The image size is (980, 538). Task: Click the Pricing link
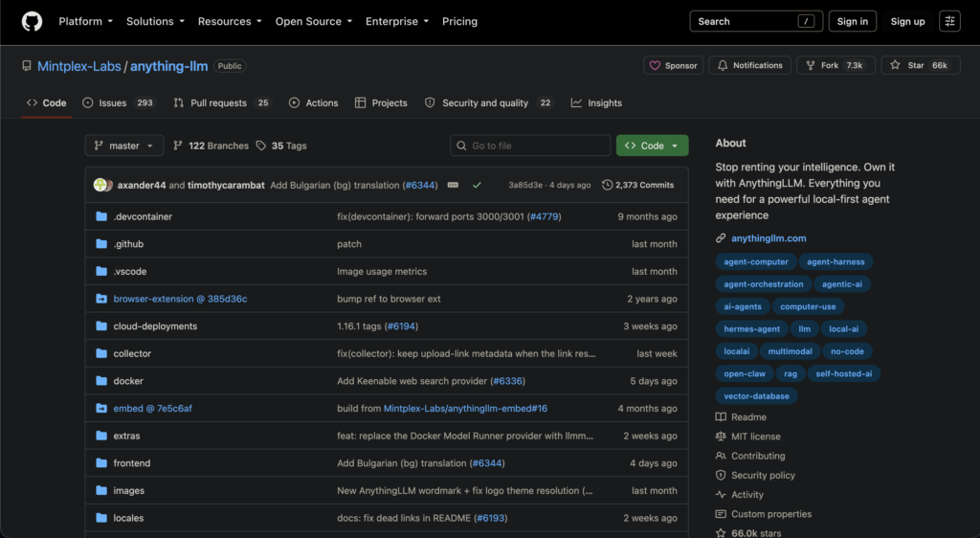point(459,21)
